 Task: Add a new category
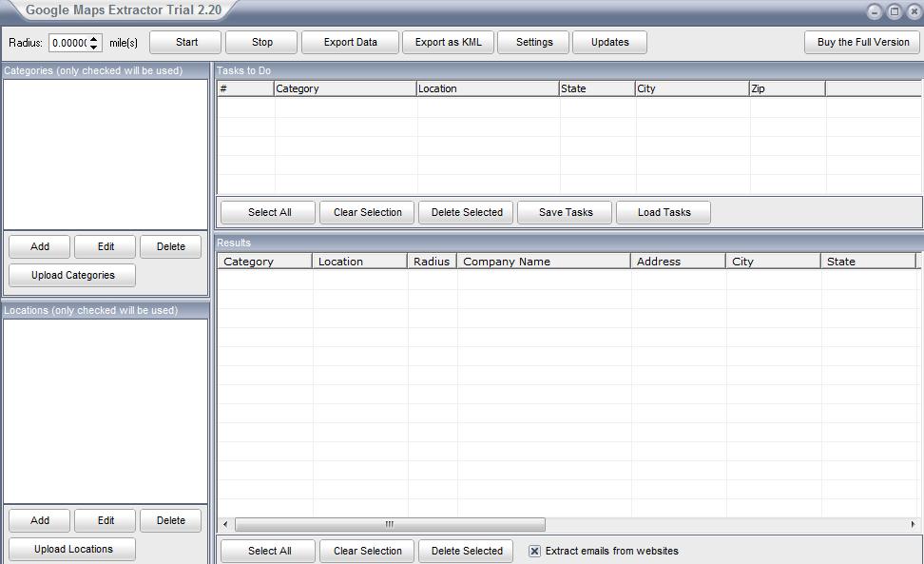pyautogui.click(x=40, y=246)
